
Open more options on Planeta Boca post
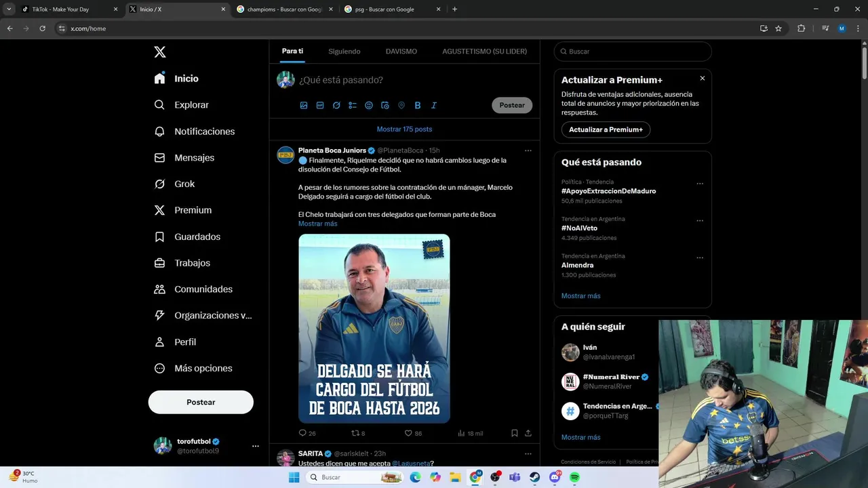(x=528, y=150)
